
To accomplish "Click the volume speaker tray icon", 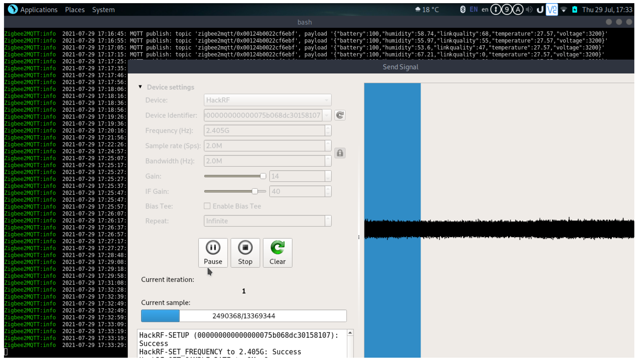I will [529, 9].
